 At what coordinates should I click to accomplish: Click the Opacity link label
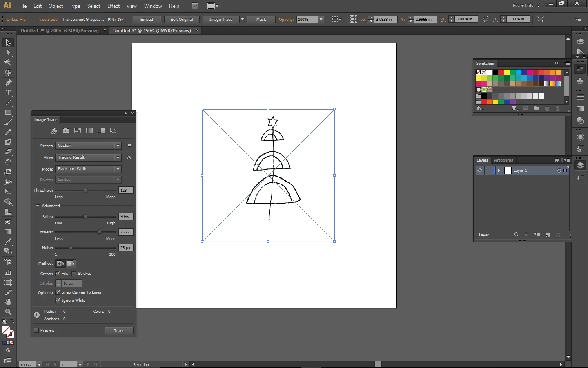pos(286,20)
